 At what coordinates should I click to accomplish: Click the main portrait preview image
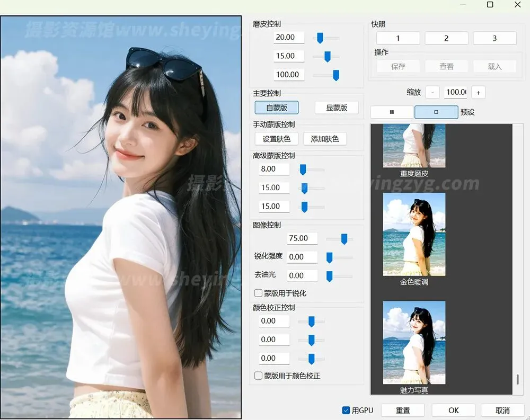click(121, 217)
